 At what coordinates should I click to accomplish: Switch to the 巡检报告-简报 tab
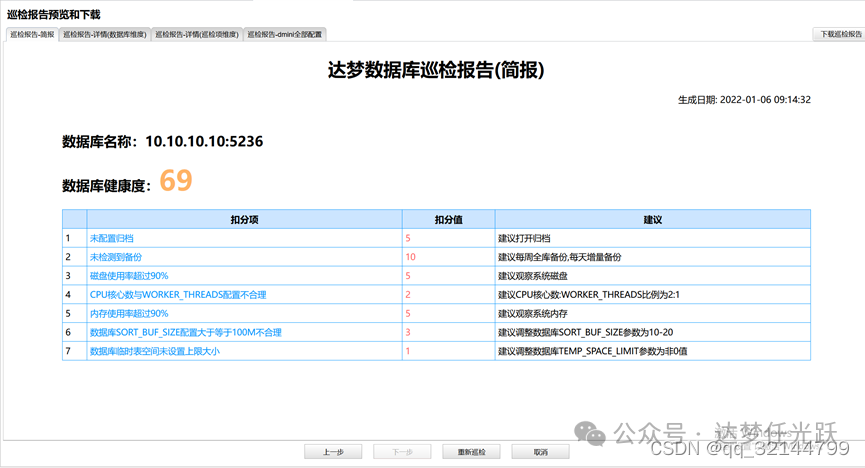pos(32,34)
